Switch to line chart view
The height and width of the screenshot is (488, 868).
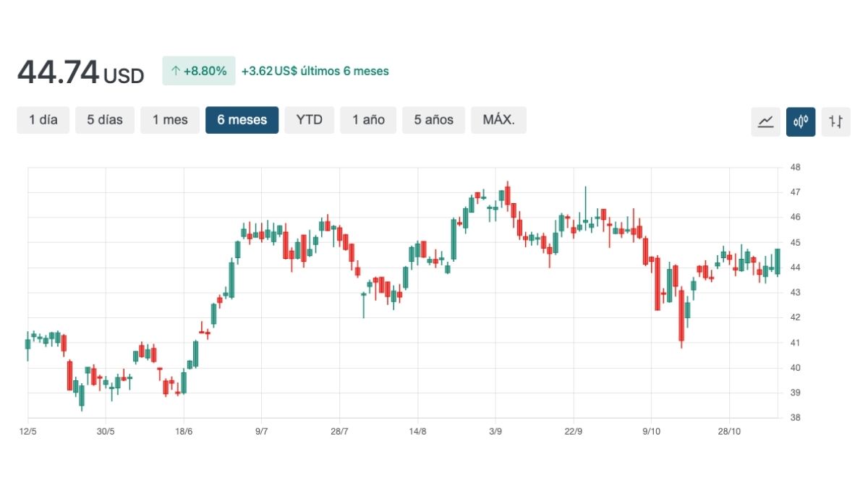point(765,121)
